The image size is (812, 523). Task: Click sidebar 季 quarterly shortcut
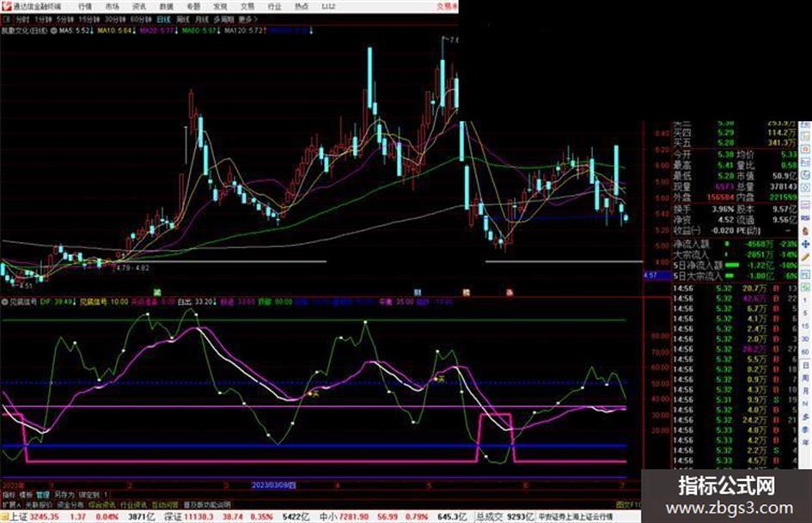pyautogui.click(x=805, y=429)
